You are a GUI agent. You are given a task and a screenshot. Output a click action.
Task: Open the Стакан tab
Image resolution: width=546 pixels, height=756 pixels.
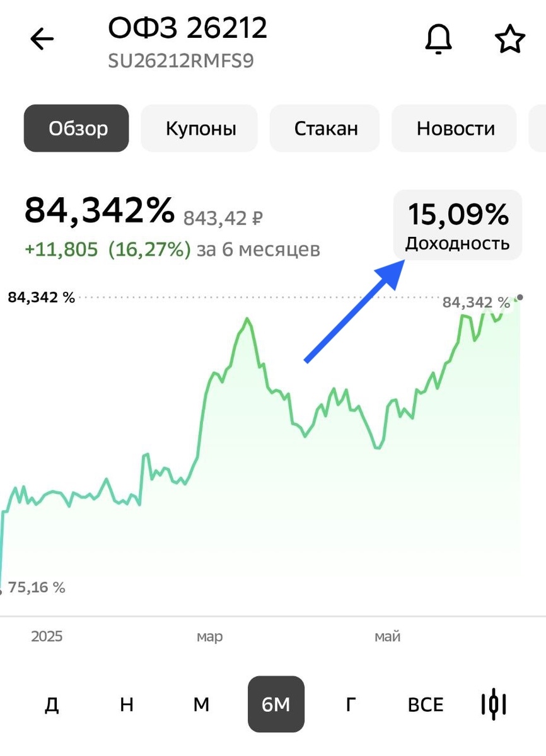325,128
